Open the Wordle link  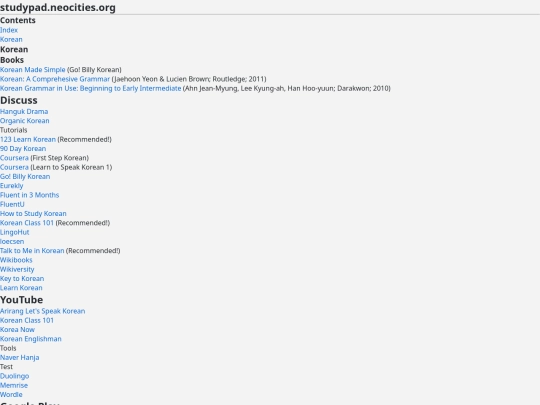(11, 395)
